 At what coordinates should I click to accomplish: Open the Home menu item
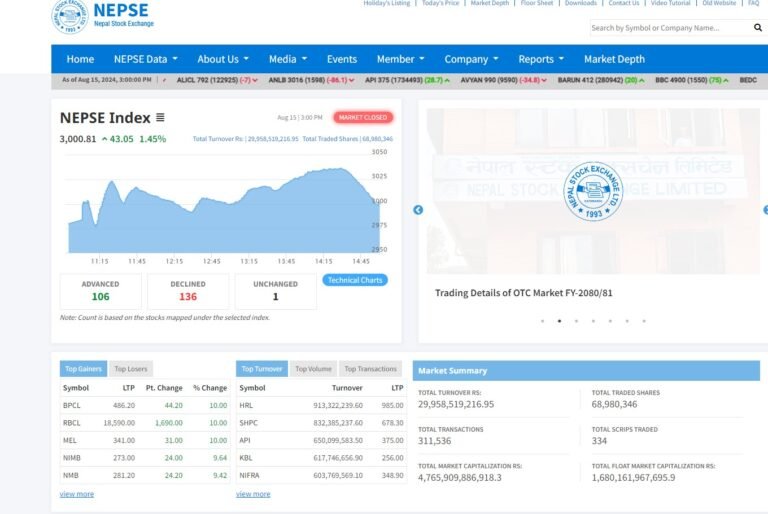click(80, 59)
